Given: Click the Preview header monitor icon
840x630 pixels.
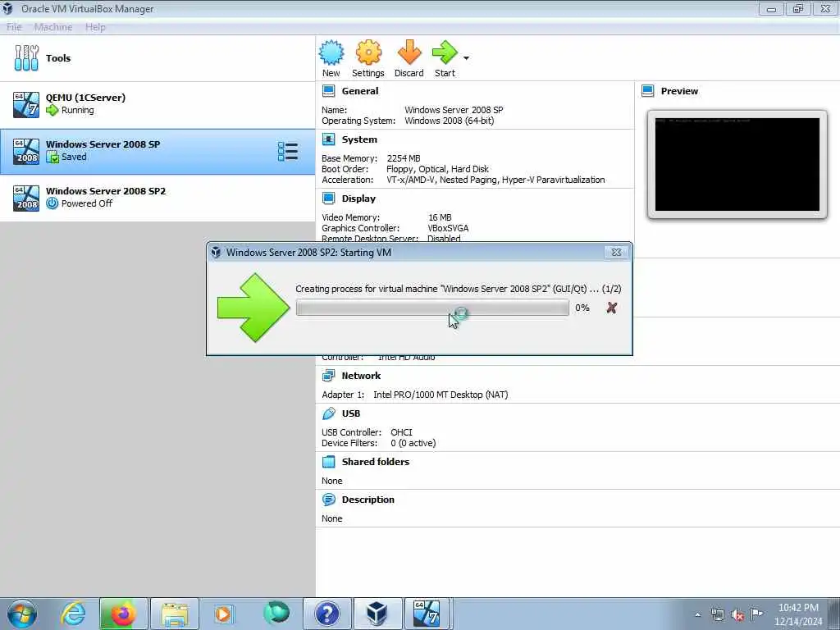Looking at the screenshot, I should [x=648, y=91].
